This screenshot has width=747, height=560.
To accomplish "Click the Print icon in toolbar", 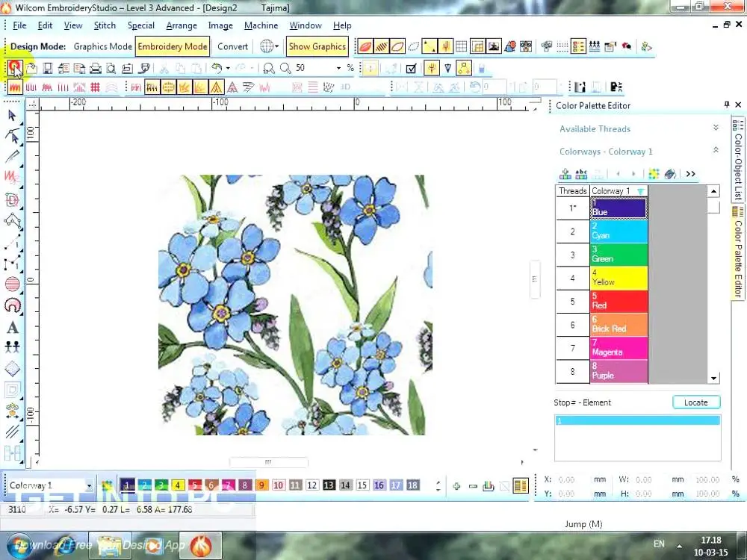I will tap(96, 68).
